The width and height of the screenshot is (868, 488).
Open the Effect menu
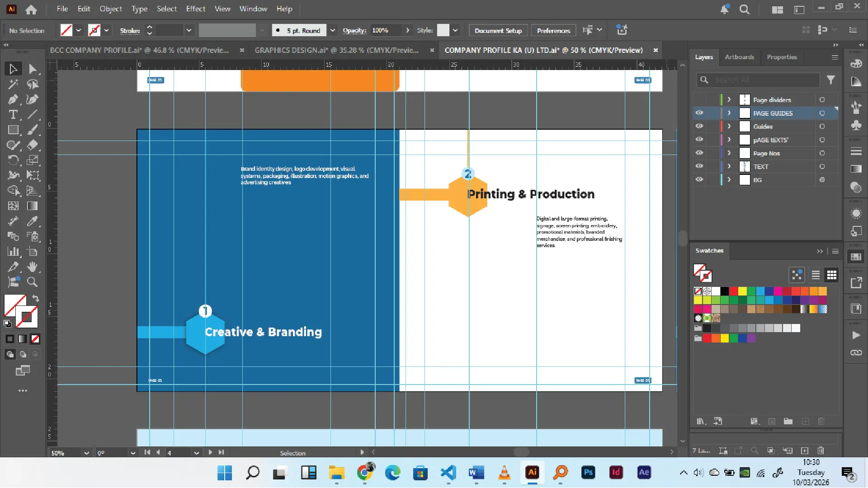(195, 9)
